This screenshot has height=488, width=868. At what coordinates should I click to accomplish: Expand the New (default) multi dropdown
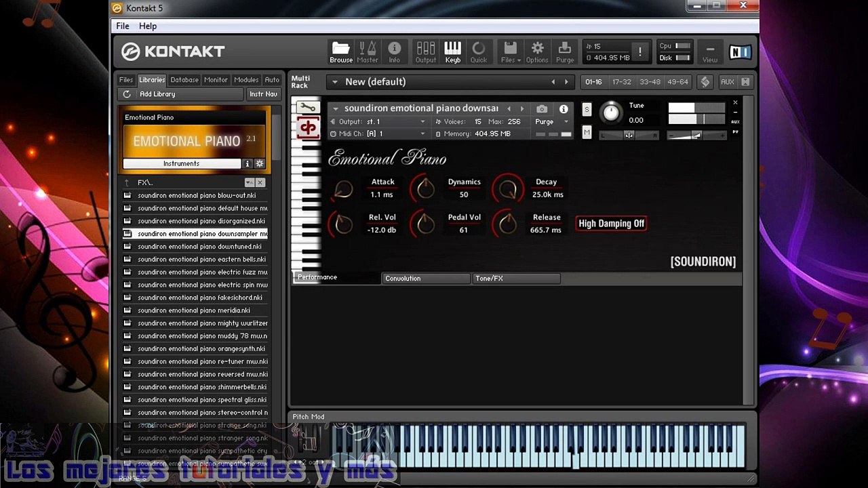click(334, 82)
